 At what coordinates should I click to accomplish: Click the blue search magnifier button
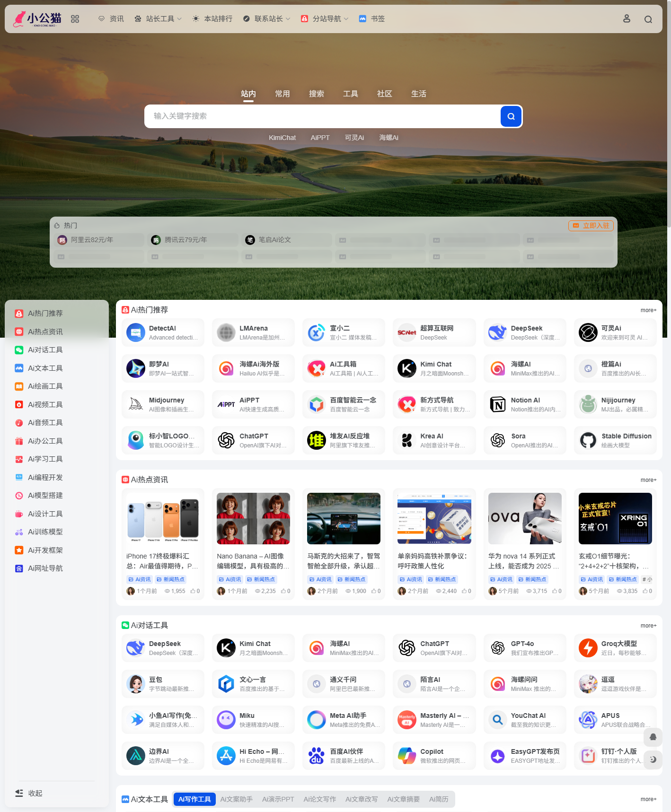click(511, 116)
